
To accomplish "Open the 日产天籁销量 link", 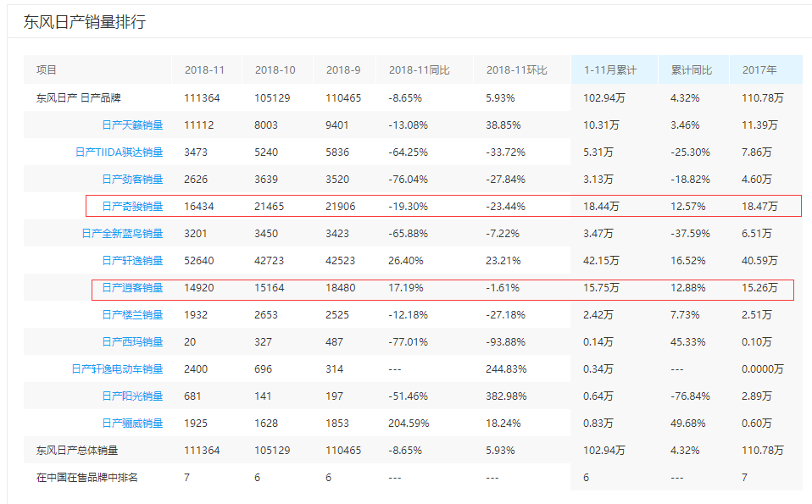I will (132, 125).
